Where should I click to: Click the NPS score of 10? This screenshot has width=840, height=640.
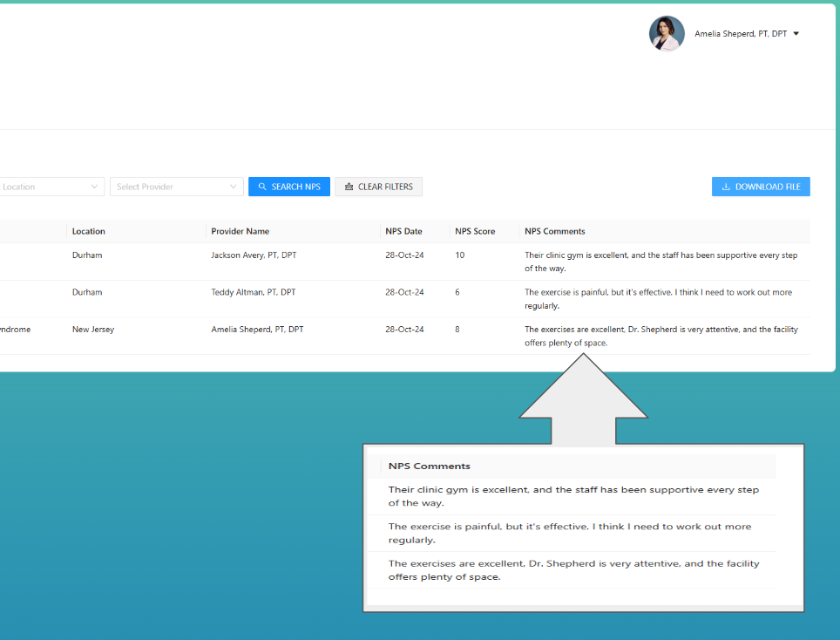pyautogui.click(x=460, y=255)
